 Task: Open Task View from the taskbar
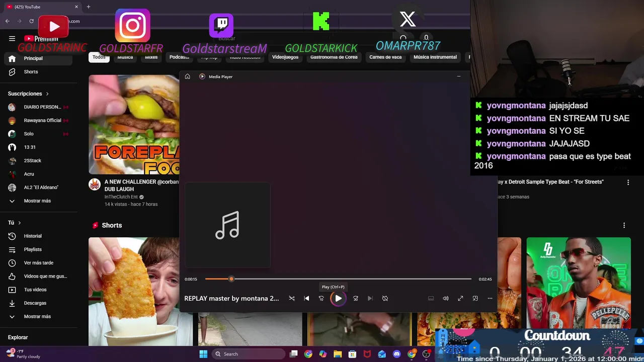pyautogui.click(x=294, y=354)
